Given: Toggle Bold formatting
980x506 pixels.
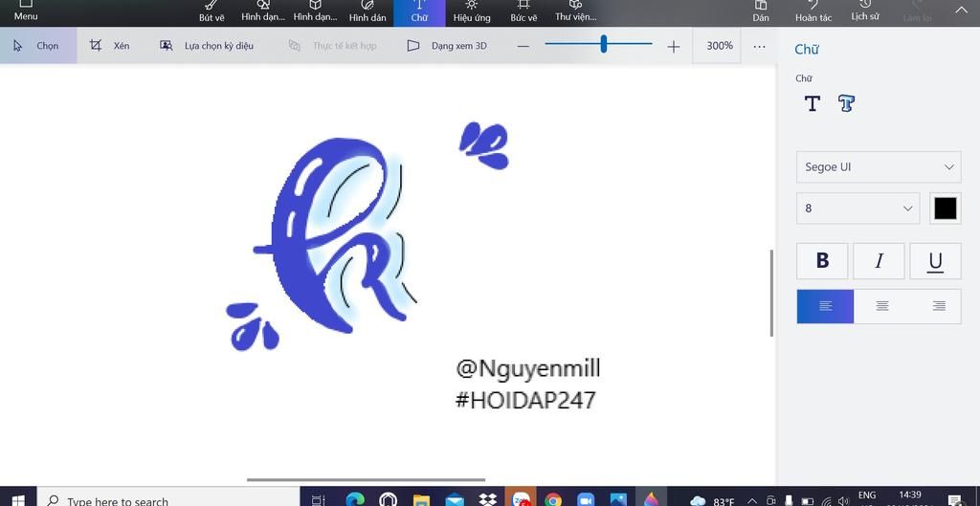Looking at the screenshot, I should click(x=822, y=260).
